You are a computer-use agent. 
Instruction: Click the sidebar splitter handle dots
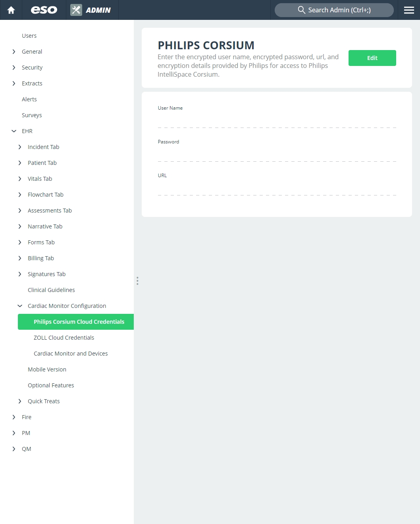(137, 281)
